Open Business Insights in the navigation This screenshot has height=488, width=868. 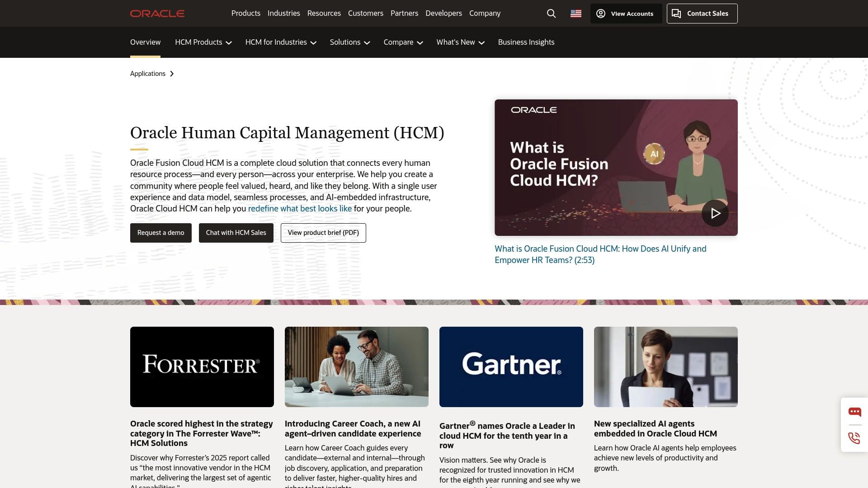526,42
